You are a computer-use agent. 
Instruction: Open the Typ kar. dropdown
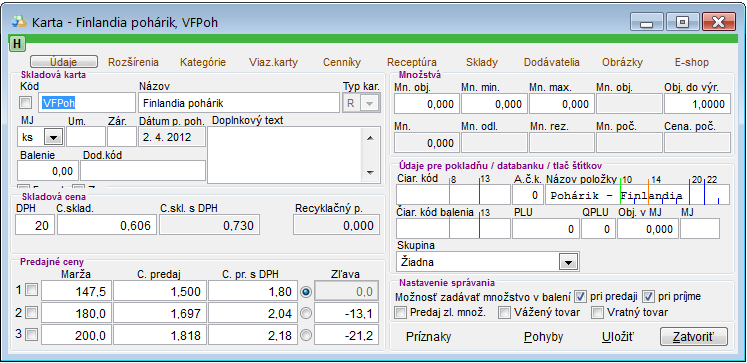(x=368, y=103)
